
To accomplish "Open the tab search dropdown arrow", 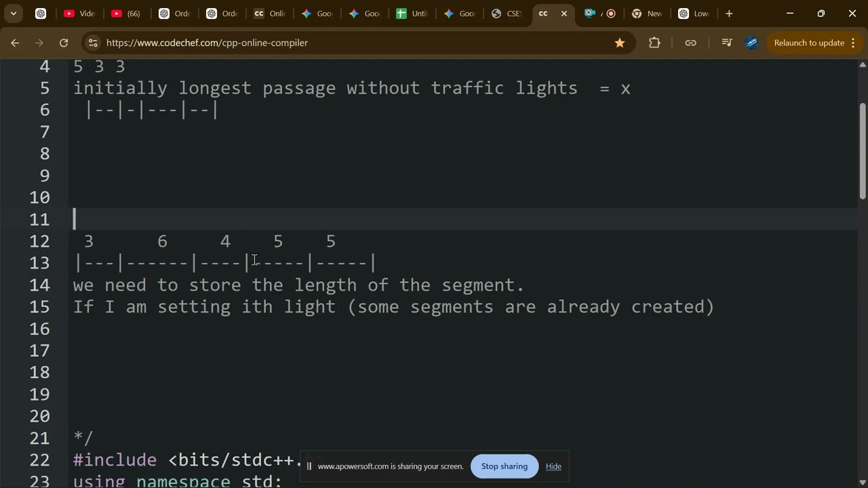I will point(14,14).
